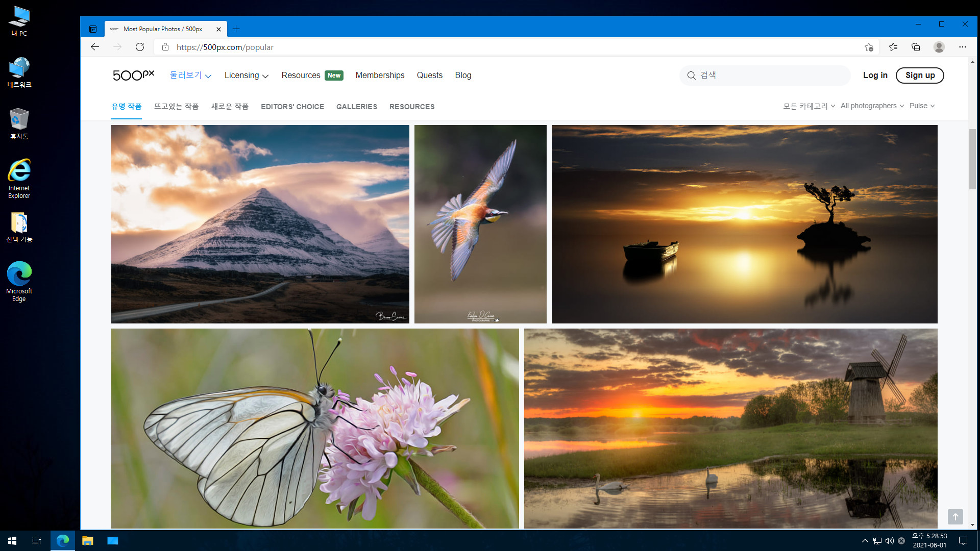Viewport: 980px width, 551px height.
Task: Expand the 둘러보기 dropdown menu
Action: (x=190, y=74)
